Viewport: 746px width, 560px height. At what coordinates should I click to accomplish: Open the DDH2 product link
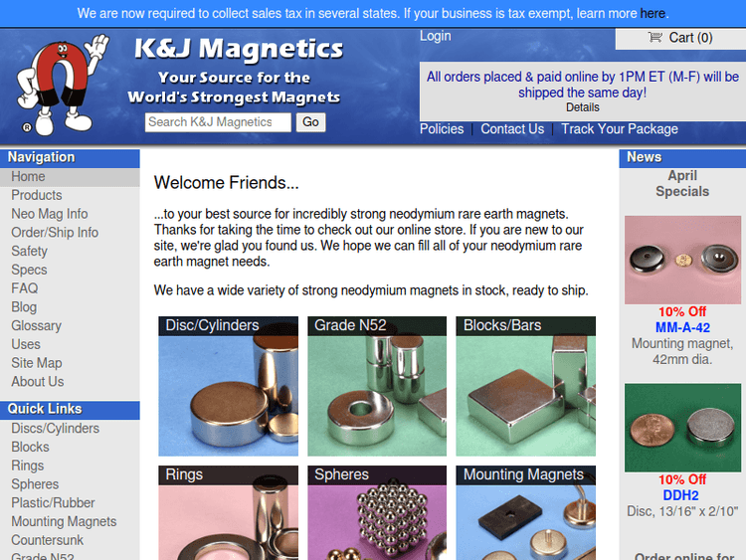pos(680,495)
